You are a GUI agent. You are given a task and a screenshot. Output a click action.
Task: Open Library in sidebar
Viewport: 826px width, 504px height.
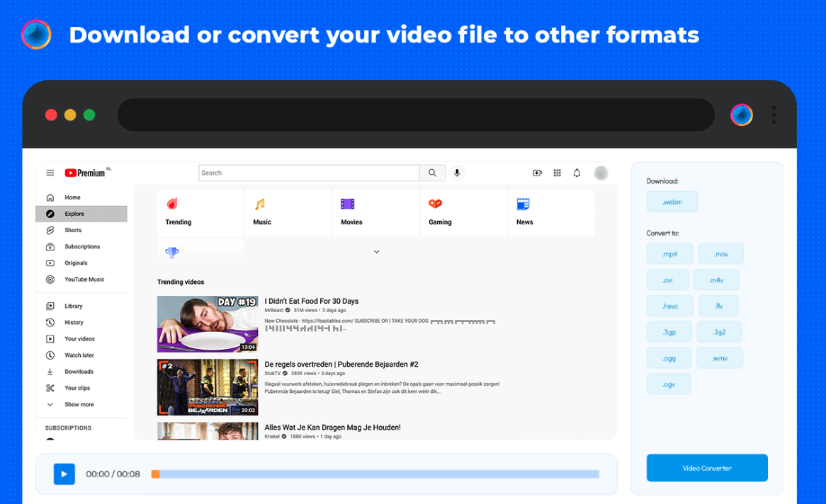81,306
